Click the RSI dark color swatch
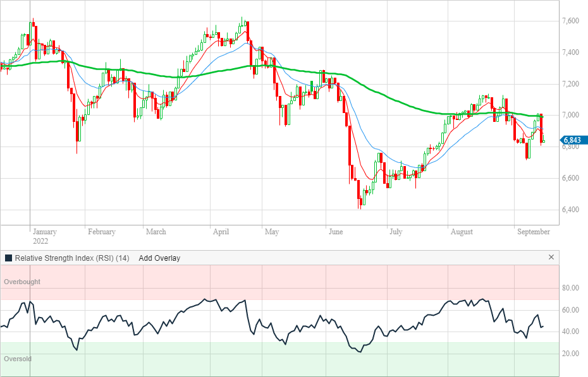Viewport: 588px width, 377px height. (8, 258)
